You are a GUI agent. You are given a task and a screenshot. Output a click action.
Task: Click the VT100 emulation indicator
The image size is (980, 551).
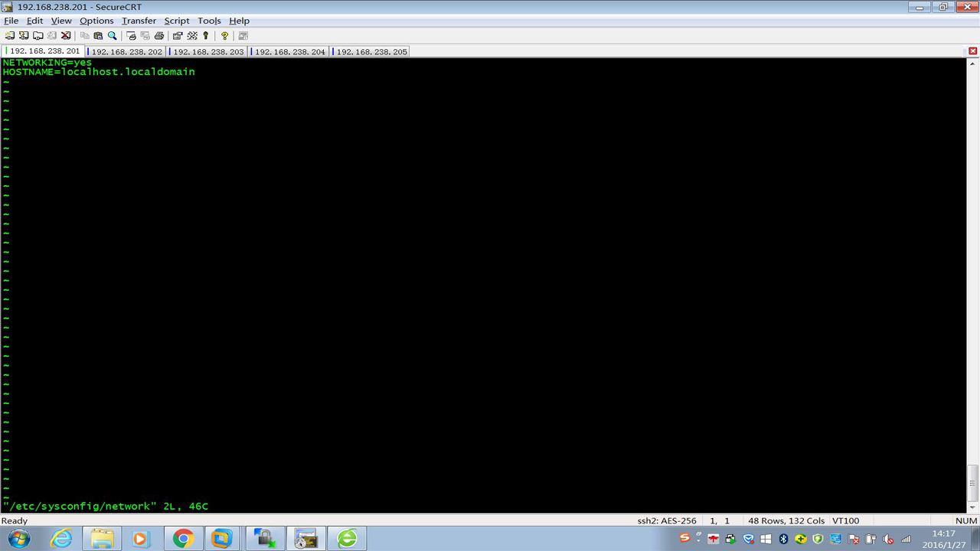844,521
